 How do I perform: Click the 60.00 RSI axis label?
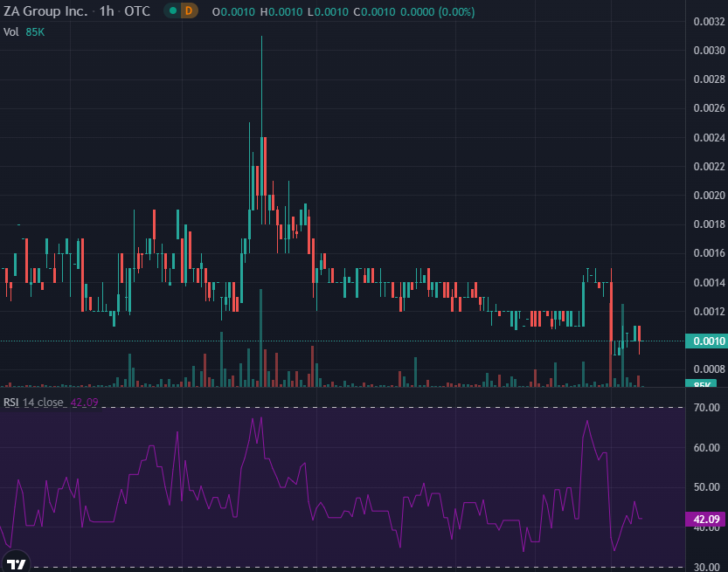pos(707,448)
